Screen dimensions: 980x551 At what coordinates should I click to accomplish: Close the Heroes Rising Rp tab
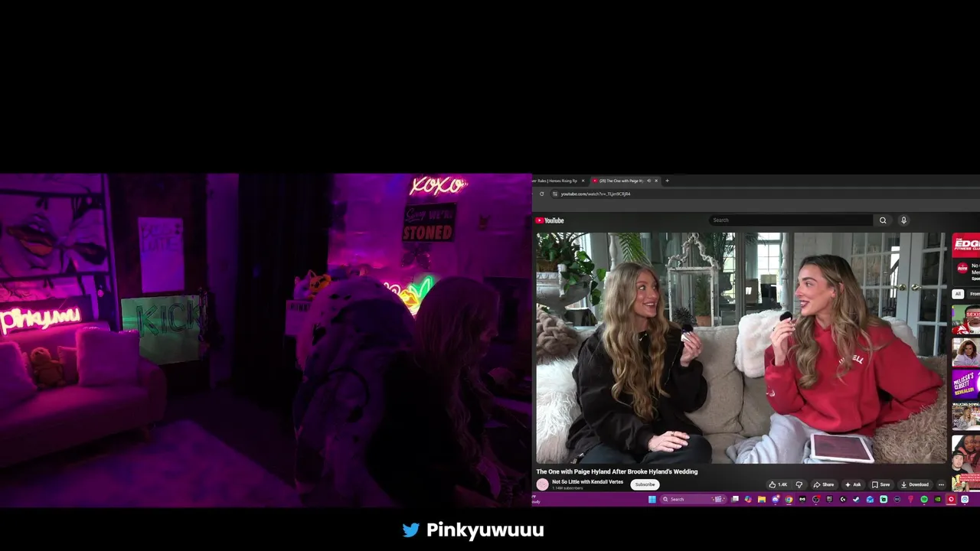[x=583, y=181]
